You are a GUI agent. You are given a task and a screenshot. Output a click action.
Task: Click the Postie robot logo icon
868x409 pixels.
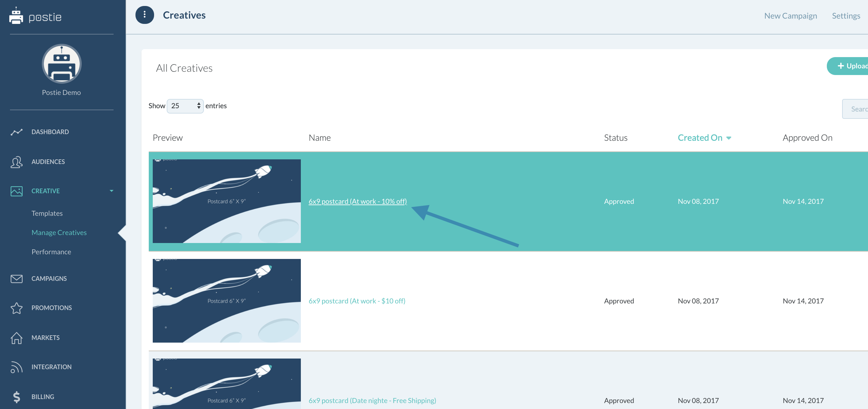[16, 16]
